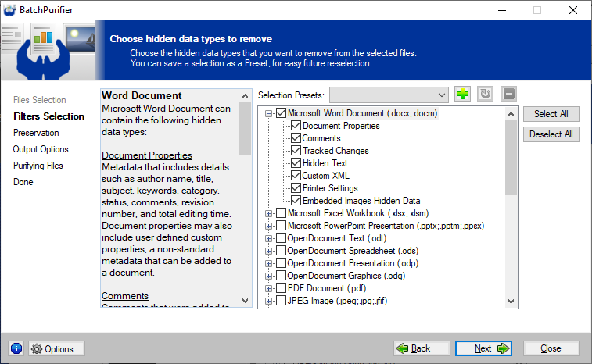Go to Files Selection step

(40, 100)
